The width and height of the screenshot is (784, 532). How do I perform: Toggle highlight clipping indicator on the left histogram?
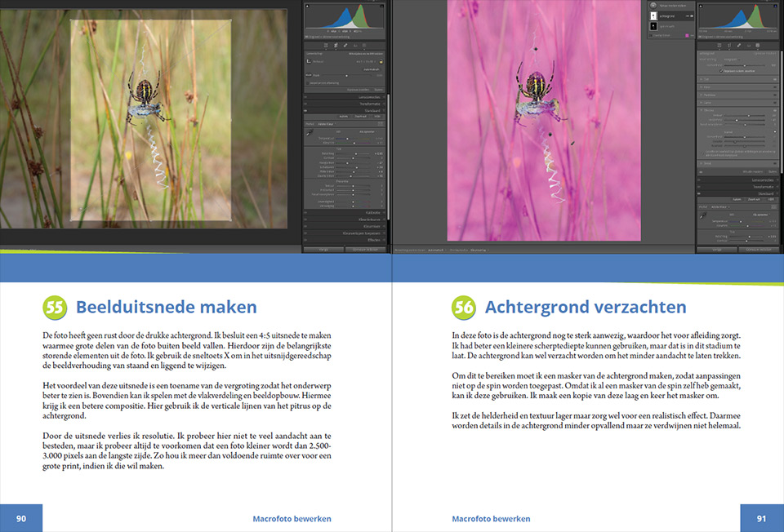[382, 6]
